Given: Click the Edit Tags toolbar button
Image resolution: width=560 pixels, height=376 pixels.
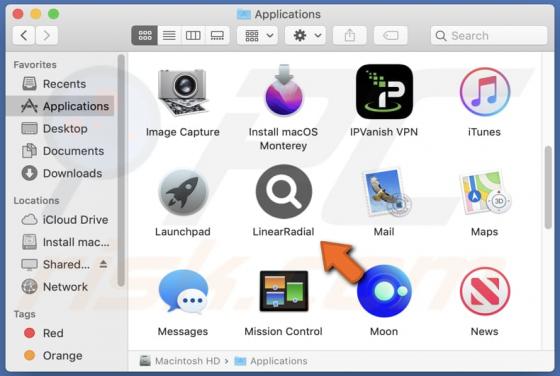Looking at the screenshot, I should click(x=391, y=35).
